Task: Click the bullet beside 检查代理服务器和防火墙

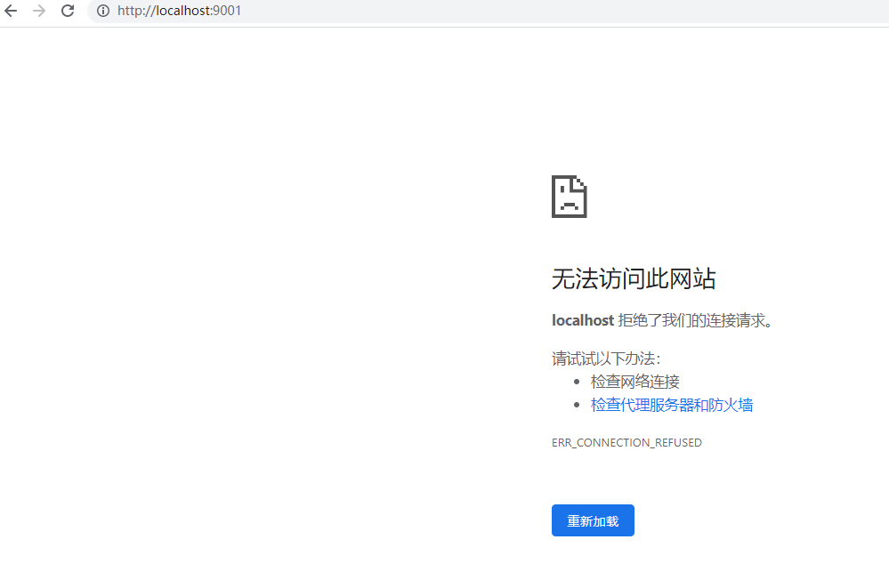Action: point(578,404)
